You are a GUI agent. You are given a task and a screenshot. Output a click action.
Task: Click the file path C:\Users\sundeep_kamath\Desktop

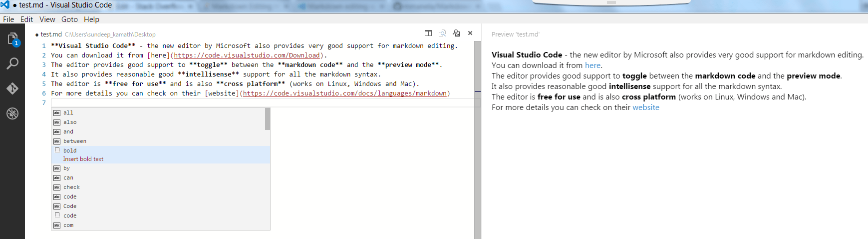coord(110,34)
